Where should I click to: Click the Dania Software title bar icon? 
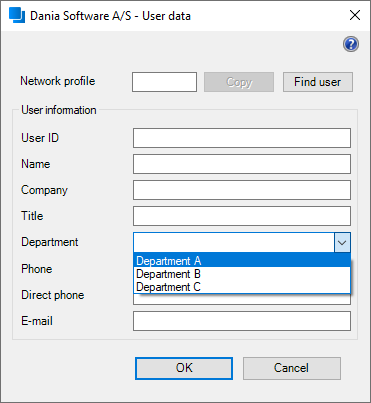[17, 15]
